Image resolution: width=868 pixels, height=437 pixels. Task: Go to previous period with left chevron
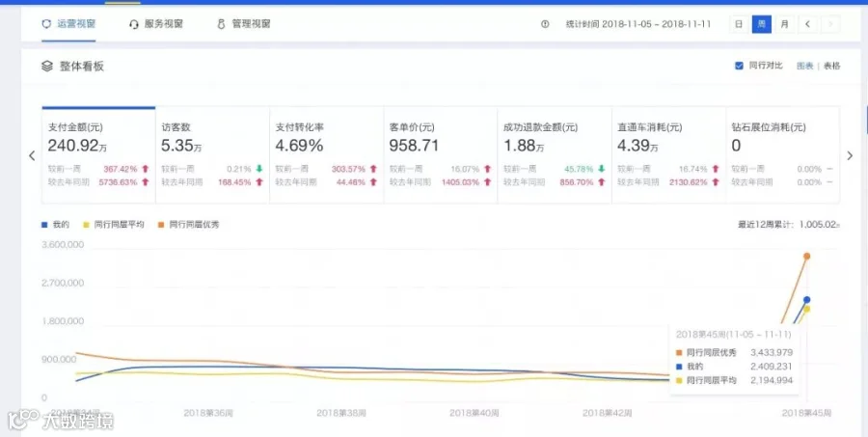[807, 24]
